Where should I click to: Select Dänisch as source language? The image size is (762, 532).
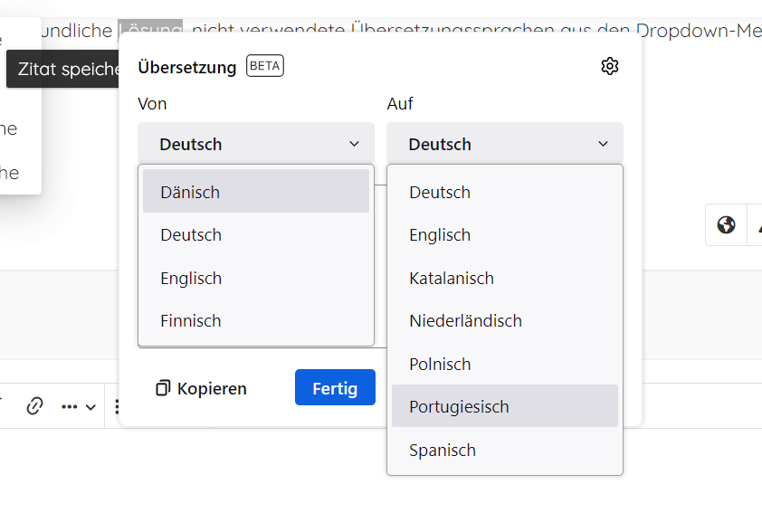(x=256, y=192)
